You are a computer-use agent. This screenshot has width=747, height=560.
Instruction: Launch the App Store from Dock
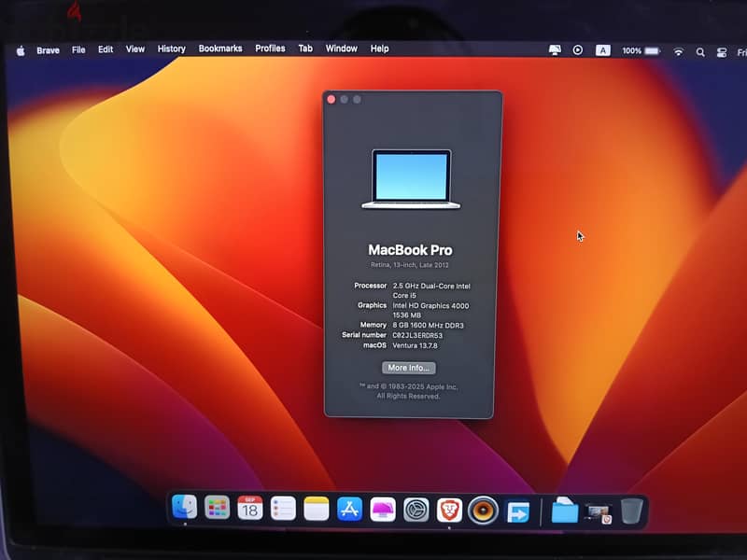[349, 510]
